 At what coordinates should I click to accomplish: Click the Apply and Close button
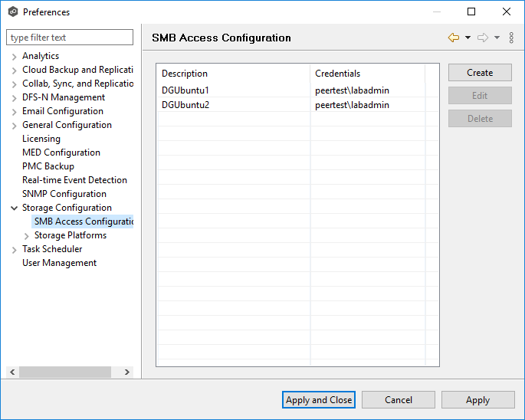click(x=319, y=399)
